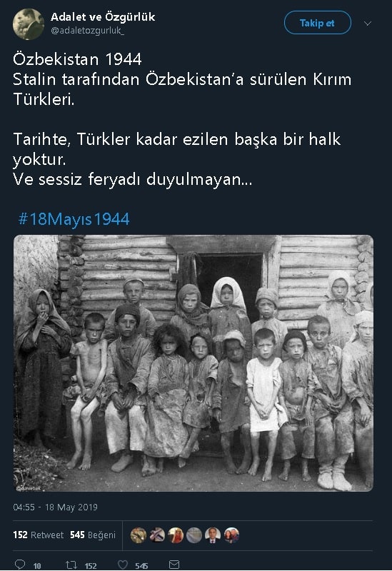Retweet using the arrows icon

(71, 565)
